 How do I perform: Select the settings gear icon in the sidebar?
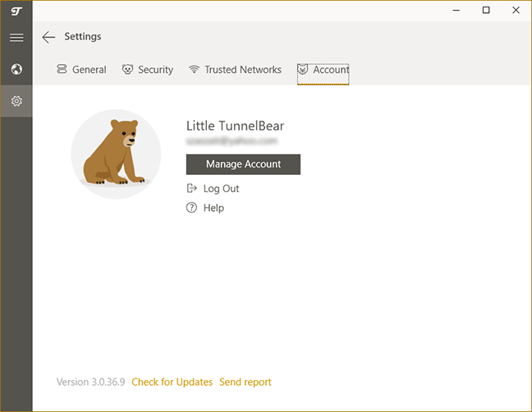(x=16, y=101)
